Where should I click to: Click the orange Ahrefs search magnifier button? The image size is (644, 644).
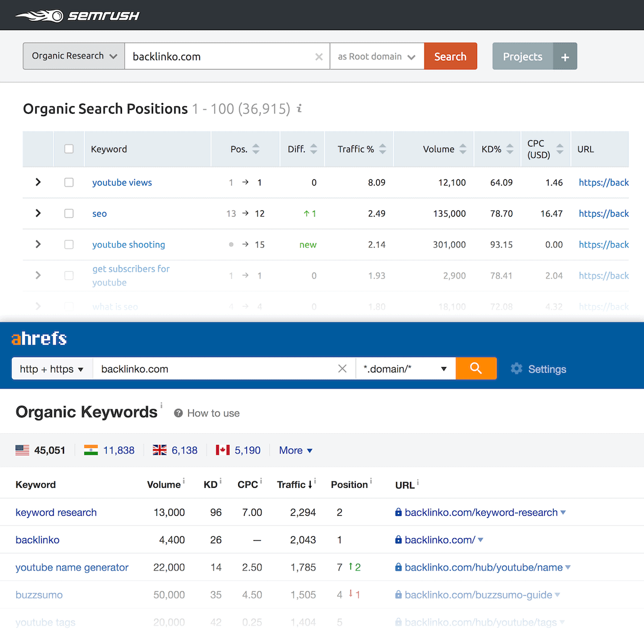coord(476,368)
